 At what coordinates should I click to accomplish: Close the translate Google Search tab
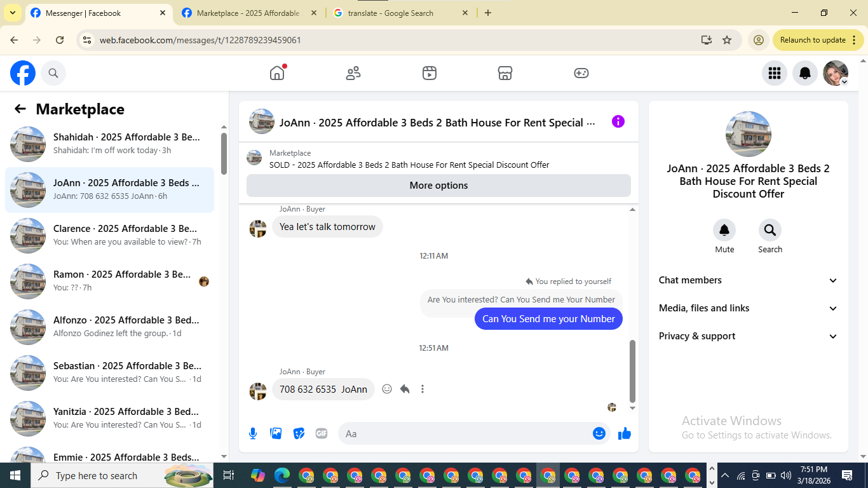tap(465, 13)
